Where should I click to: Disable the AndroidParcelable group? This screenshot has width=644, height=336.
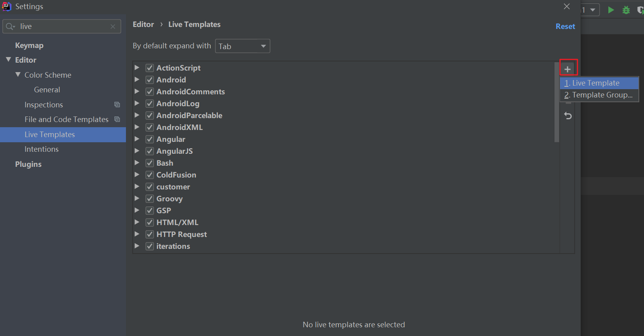point(150,115)
